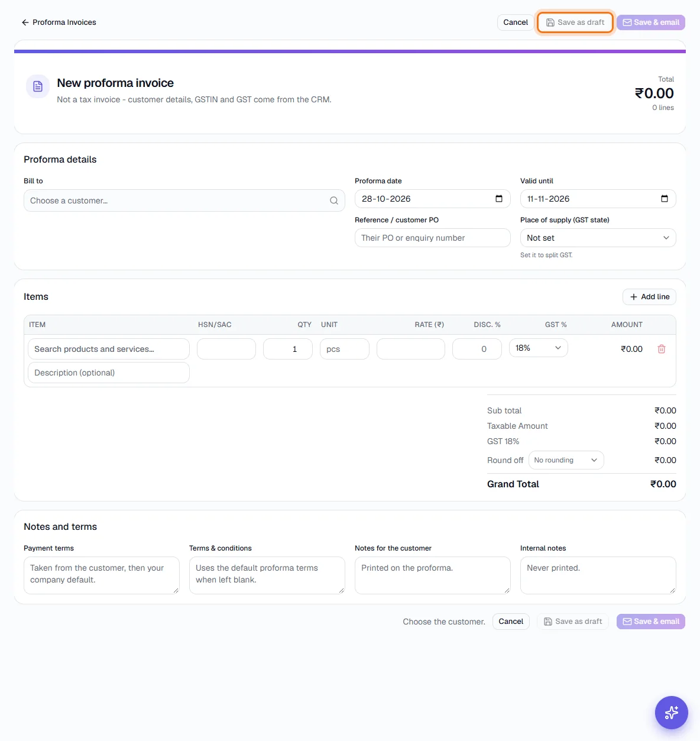This screenshot has width=700, height=741.
Task: Focus the Description (optional) field
Action: click(109, 373)
